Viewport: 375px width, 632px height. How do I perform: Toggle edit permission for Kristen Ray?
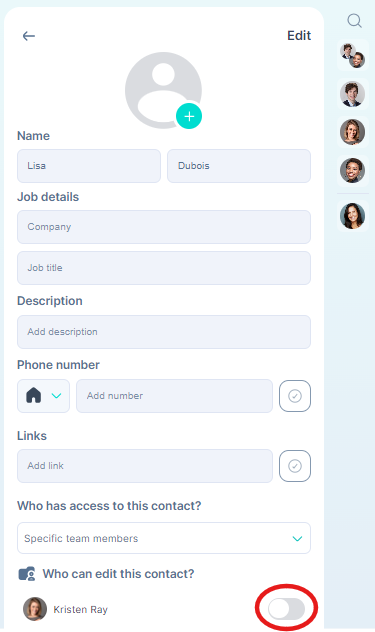coord(287,609)
